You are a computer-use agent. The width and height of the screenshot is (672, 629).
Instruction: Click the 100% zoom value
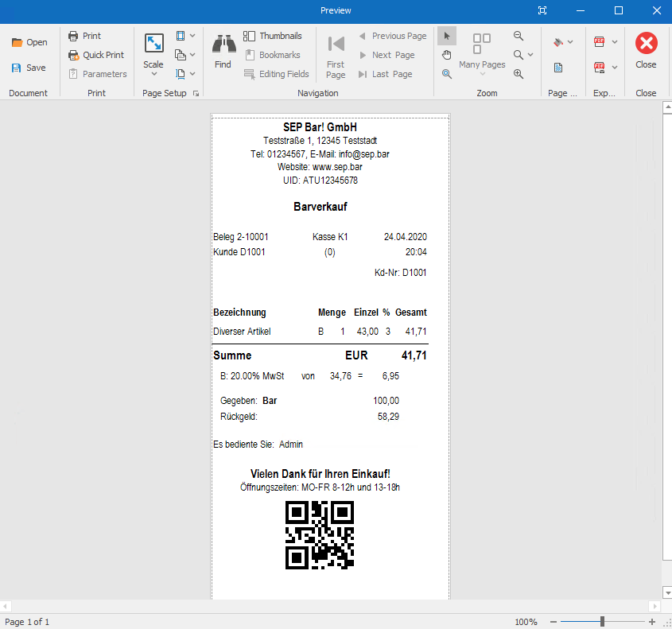click(x=526, y=622)
